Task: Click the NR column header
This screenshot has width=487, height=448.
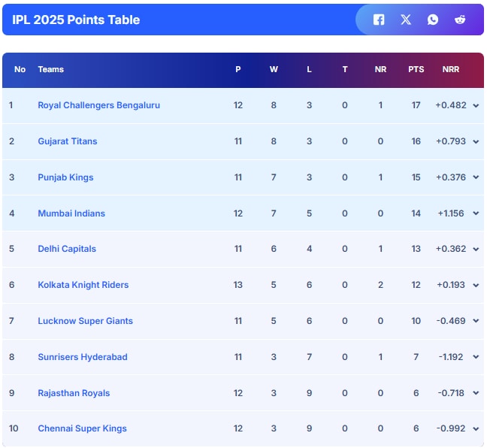Action: tap(380, 69)
